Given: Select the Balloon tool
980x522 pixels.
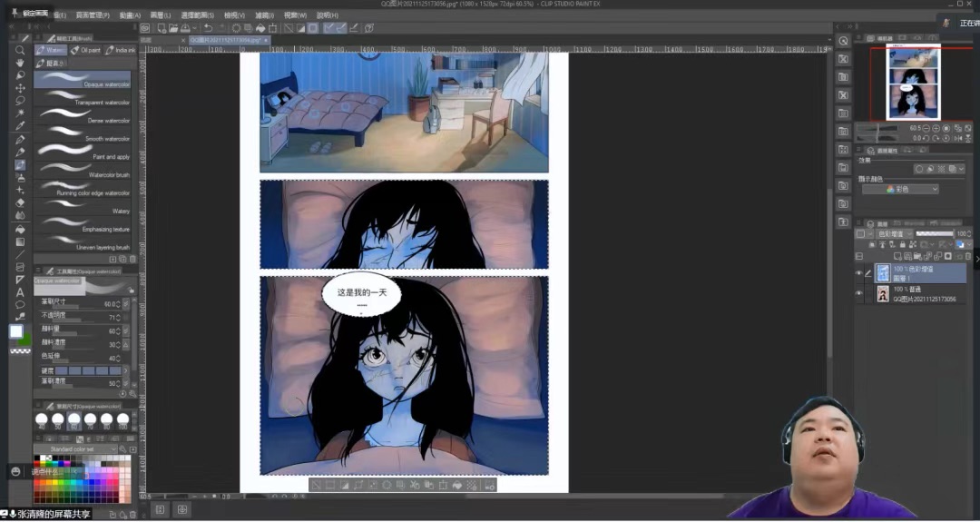Looking at the screenshot, I should coord(20,304).
